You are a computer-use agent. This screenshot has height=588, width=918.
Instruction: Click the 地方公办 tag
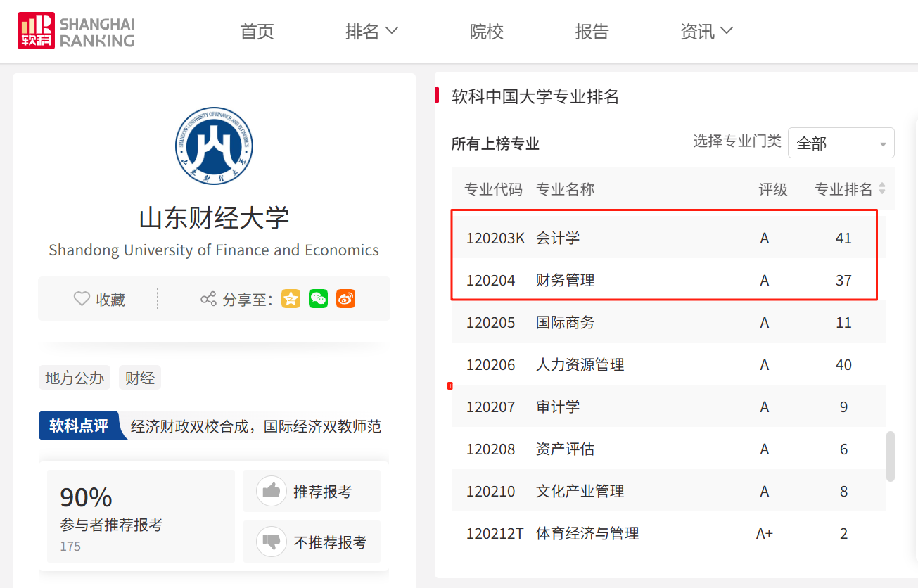tap(74, 378)
